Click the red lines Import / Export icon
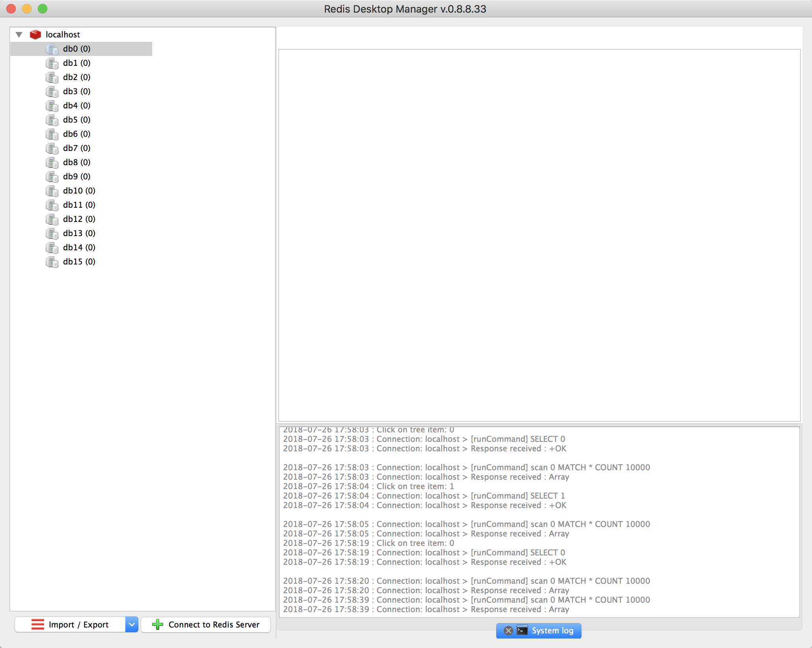 (x=38, y=625)
